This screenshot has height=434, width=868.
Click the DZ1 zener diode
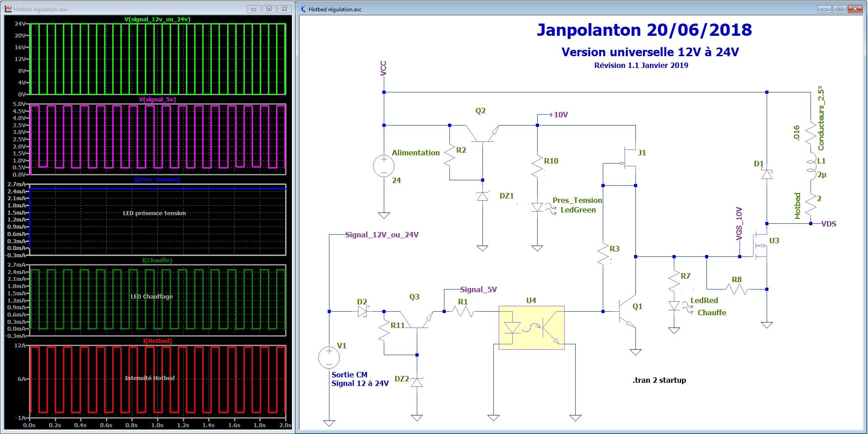483,196
